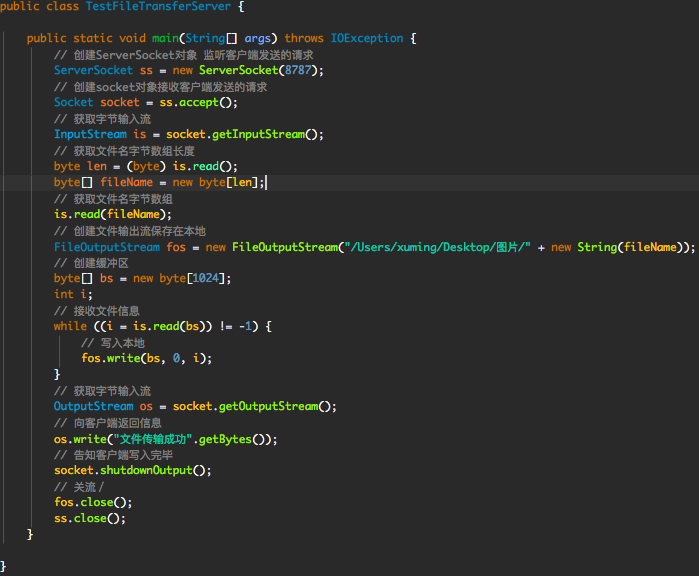This screenshot has height=576, width=699.
Task: Click the "/Users/xuming/Desktop/图片/" path string
Action: click(437, 247)
